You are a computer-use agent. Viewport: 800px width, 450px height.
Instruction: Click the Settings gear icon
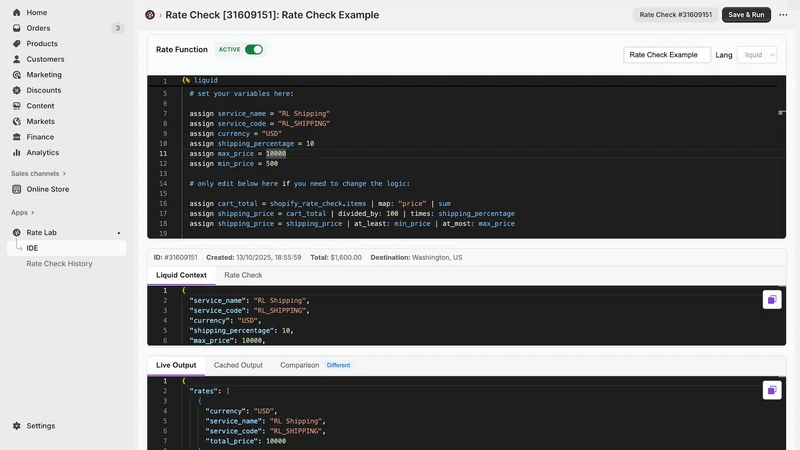click(16, 426)
